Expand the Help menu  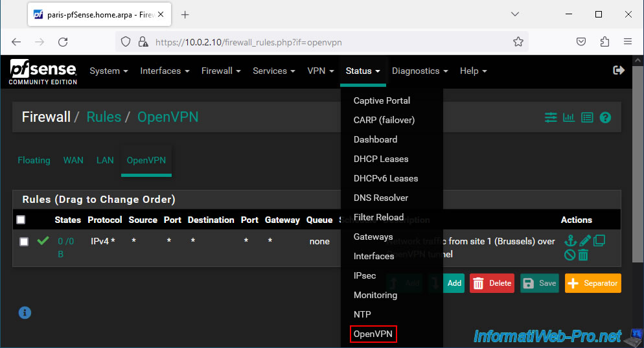coord(473,71)
